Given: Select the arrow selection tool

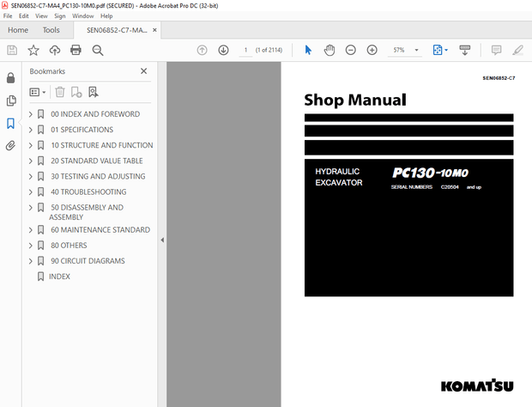Looking at the screenshot, I should click(x=308, y=51).
